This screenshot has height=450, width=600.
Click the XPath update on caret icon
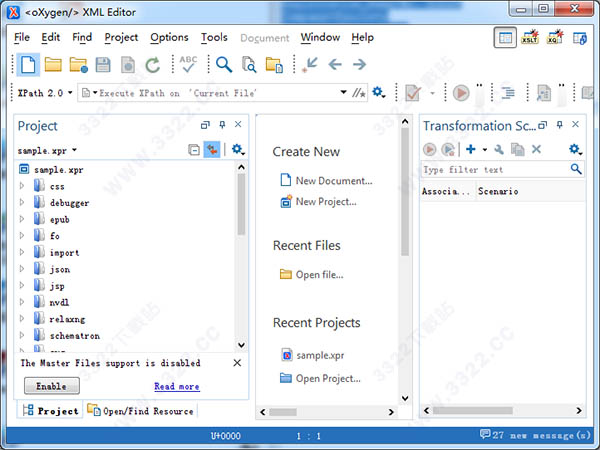pyautogui.click(x=359, y=93)
